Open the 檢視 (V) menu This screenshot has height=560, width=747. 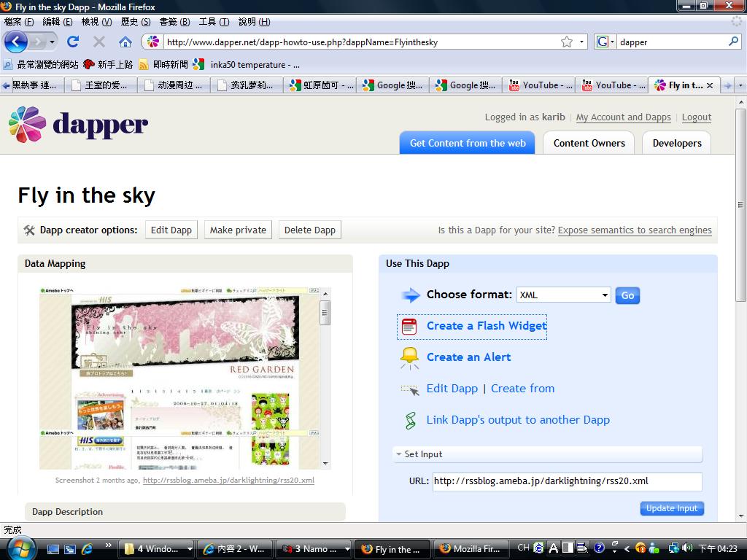(96, 22)
